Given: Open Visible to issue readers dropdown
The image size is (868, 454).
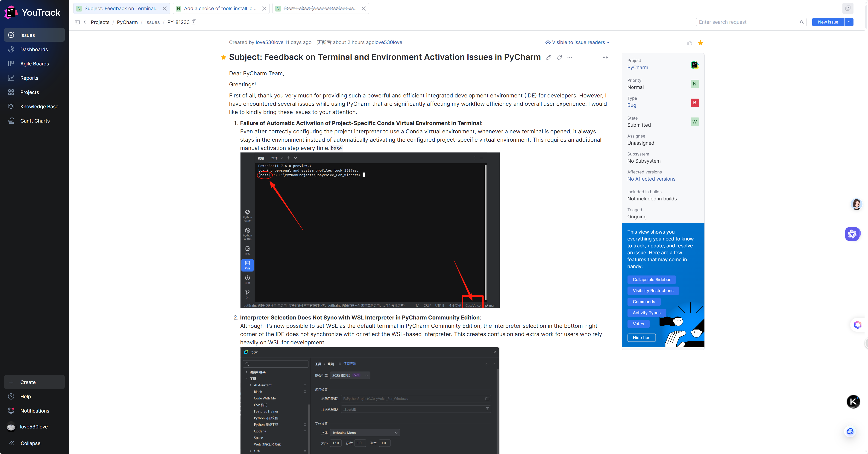Looking at the screenshot, I should [x=577, y=42].
